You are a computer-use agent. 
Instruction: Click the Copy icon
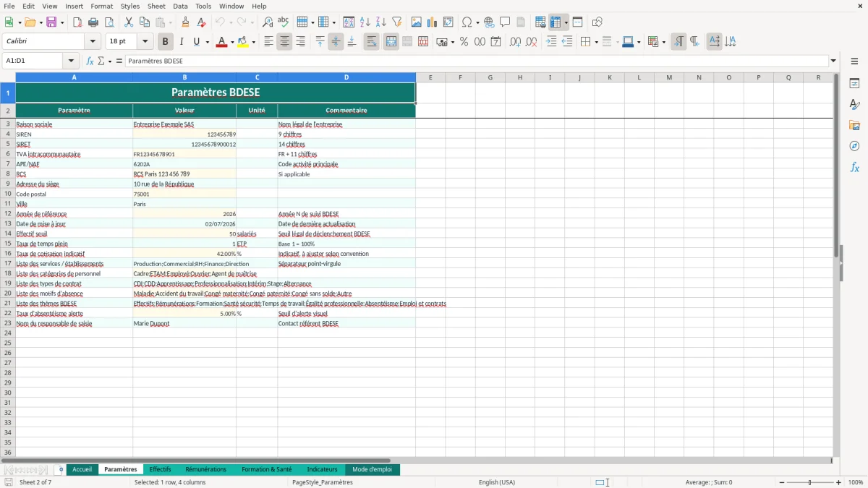(x=144, y=22)
